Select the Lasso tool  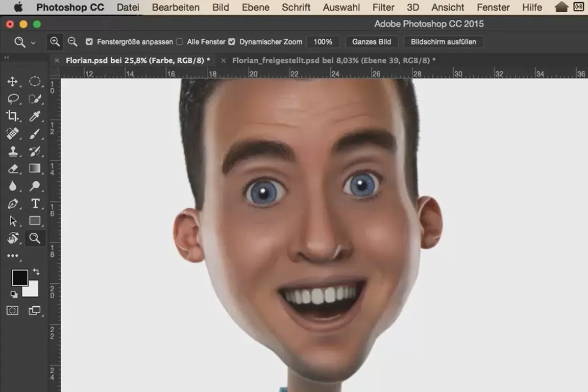point(13,99)
